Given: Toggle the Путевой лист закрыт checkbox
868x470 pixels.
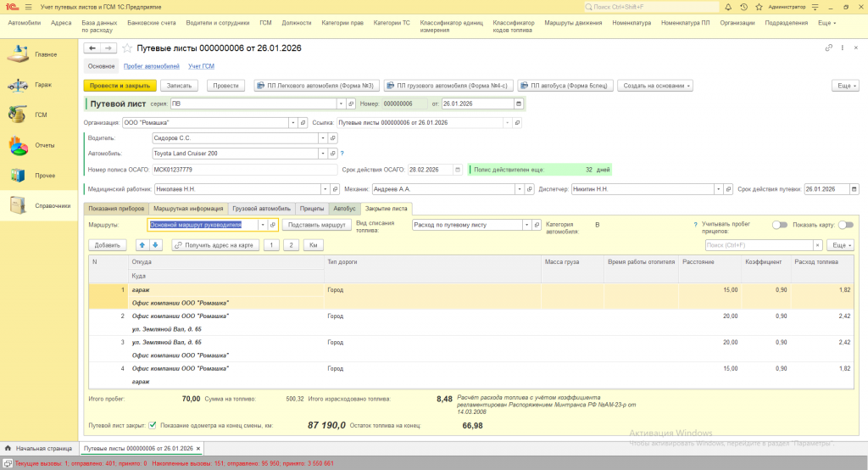Looking at the screenshot, I should pos(153,425).
